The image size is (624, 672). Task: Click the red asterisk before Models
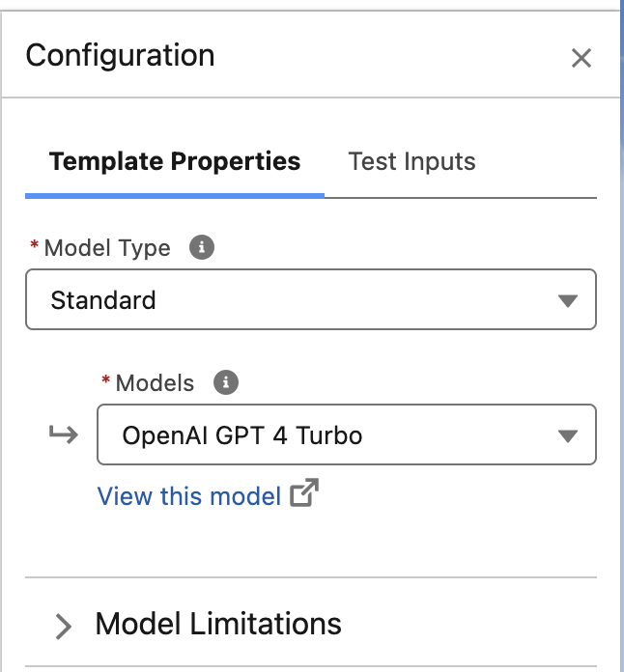coord(106,381)
